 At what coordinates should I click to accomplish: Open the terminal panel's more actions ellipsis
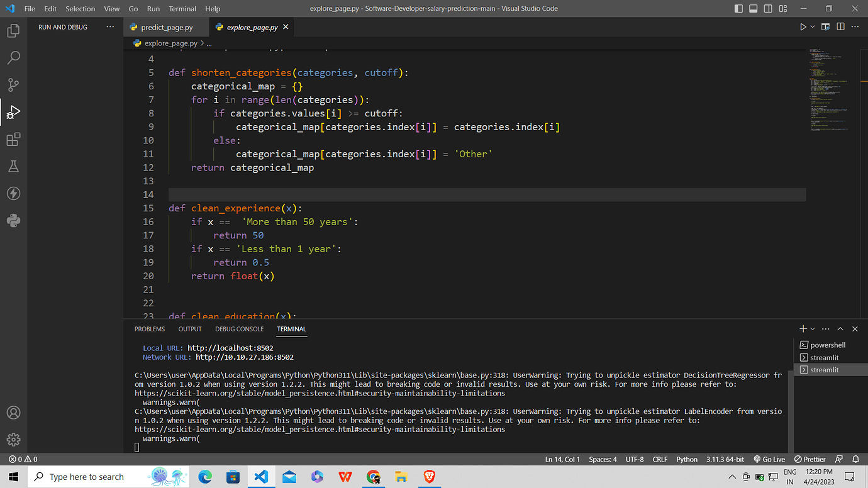[x=825, y=328]
